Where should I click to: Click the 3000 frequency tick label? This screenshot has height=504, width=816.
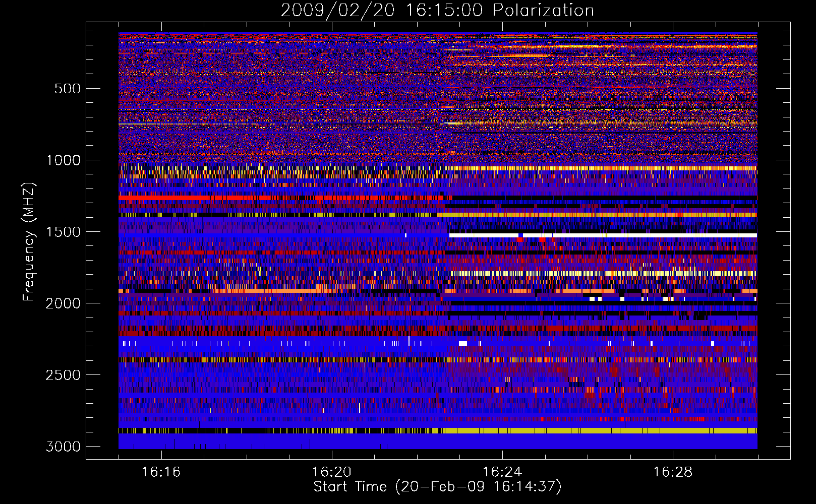(64, 447)
